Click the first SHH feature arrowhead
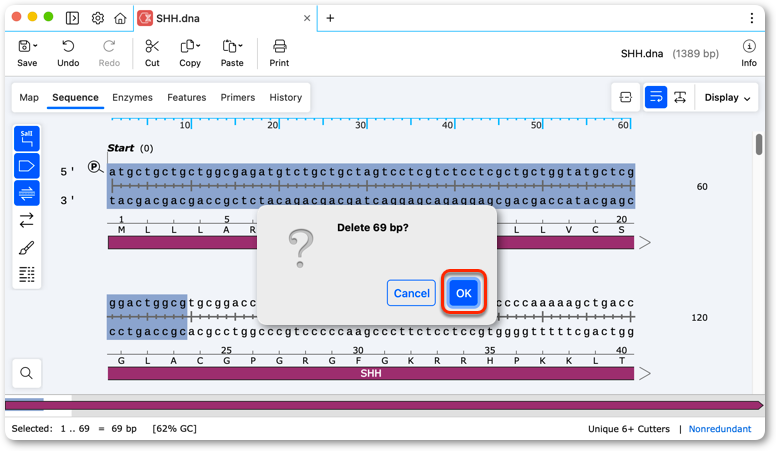 coord(645,243)
